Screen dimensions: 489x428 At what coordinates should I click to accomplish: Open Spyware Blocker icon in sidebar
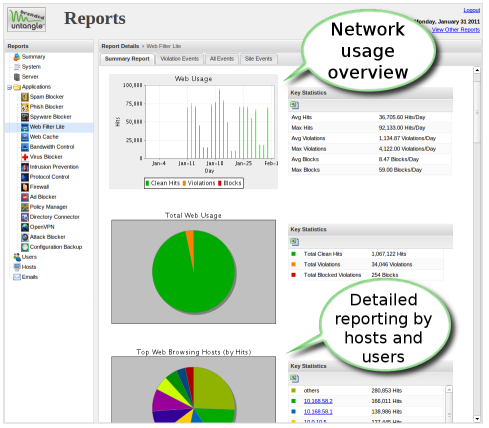tap(25, 117)
